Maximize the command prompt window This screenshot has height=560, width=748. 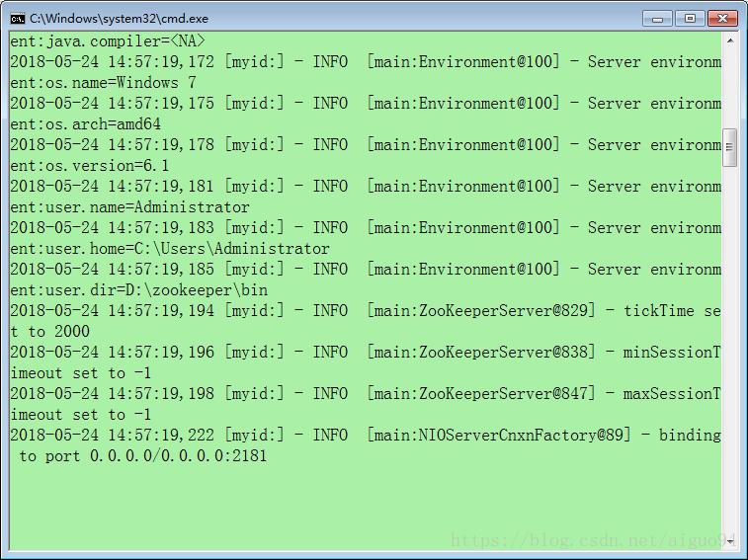tap(689, 18)
